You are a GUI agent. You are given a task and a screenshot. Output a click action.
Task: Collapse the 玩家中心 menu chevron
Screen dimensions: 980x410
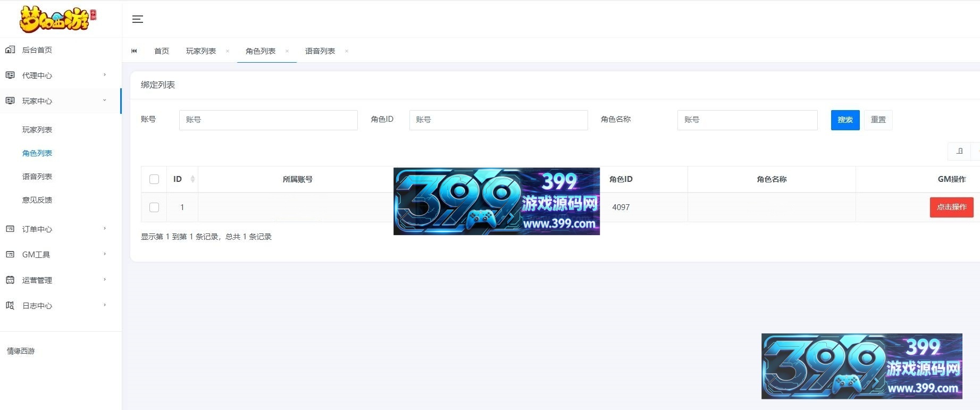(105, 101)
